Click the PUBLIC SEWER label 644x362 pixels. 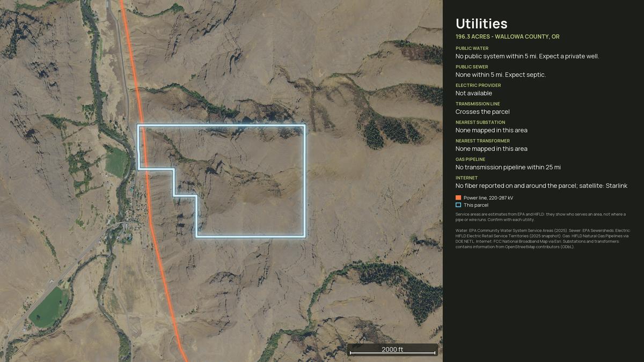[x=472, y=67]
